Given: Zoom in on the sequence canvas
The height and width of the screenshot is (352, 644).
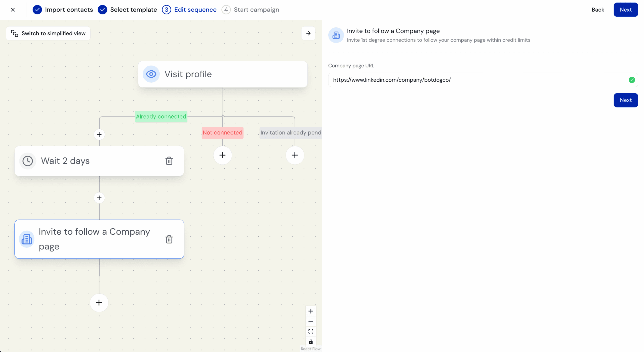Looking at the screenshot, I should (311, 311).
